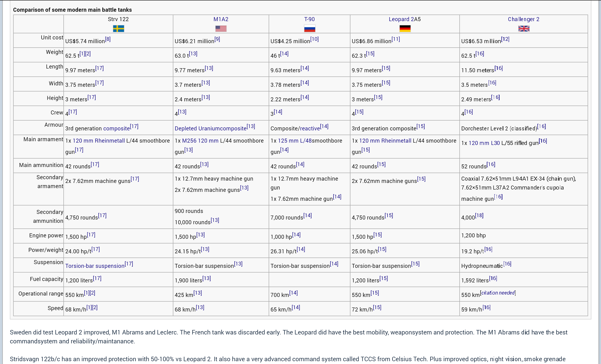Click citation [16] after 11.50 meters
The width and height of the screenshot is (601, 364).
(x=499, y=68)
